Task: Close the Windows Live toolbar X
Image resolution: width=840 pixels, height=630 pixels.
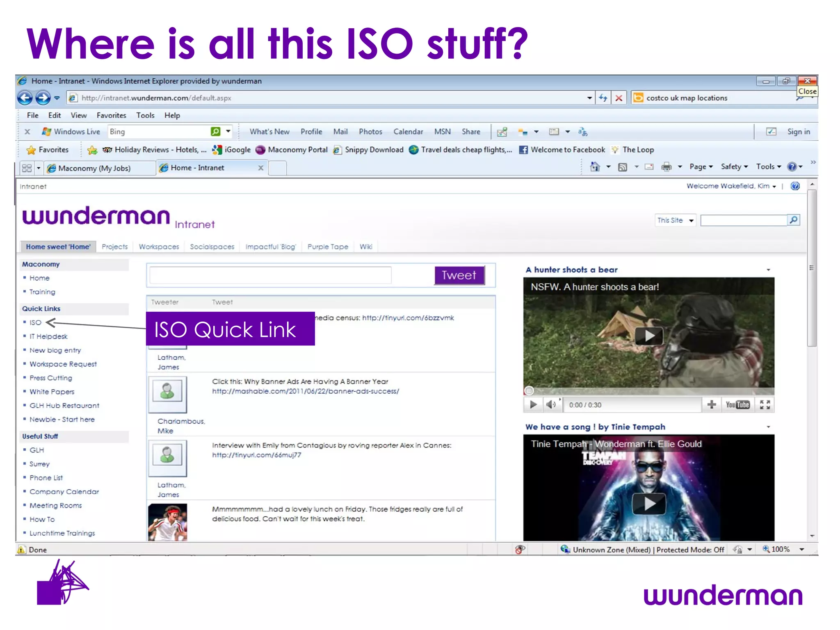Action: 27,132
